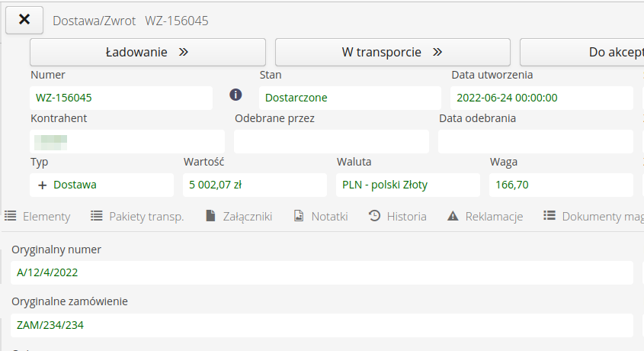Click the file icon of Załączniki tab
The height and width of the screenshot is (351, 644).
click(x=210, y=216)
